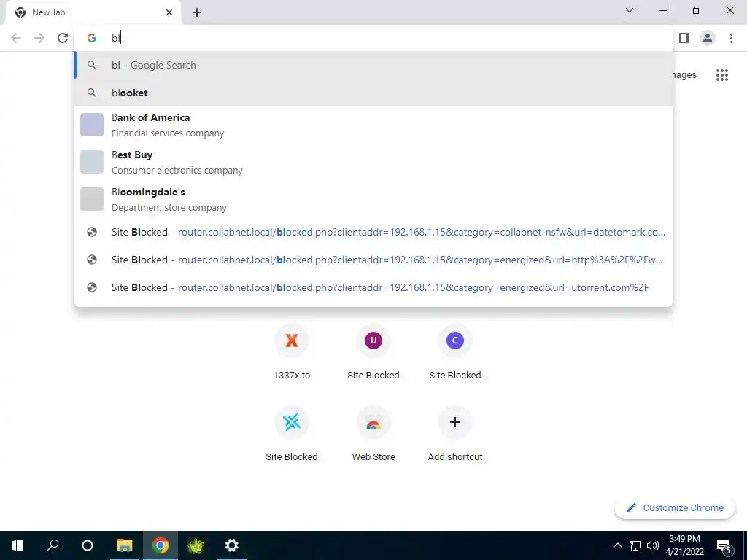Close the New Tab tab
This screenshot has width=747, height=560.
[169, 12]
